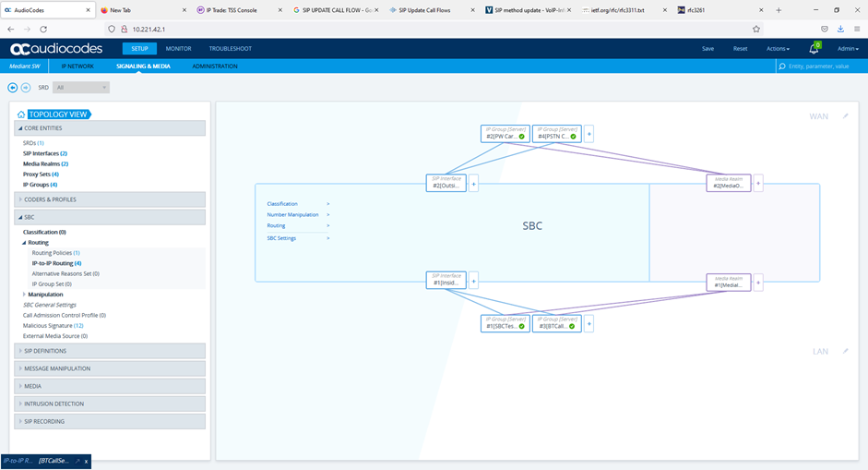Open Media Realms (2) tree item
This screenshot has width=868, height=470.
click(x=45, y=164)
